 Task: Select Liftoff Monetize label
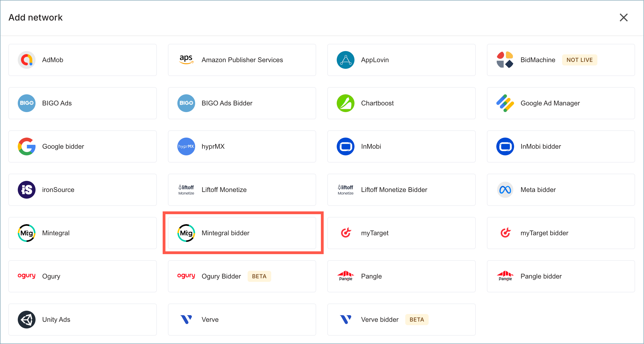[x=224, y=190]
